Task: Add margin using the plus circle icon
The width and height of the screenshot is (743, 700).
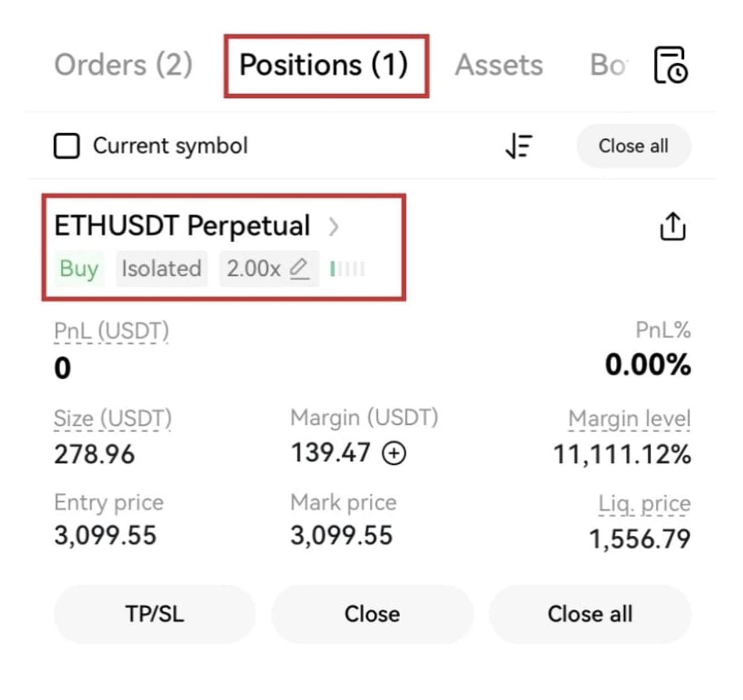Action: coord(394,453)
